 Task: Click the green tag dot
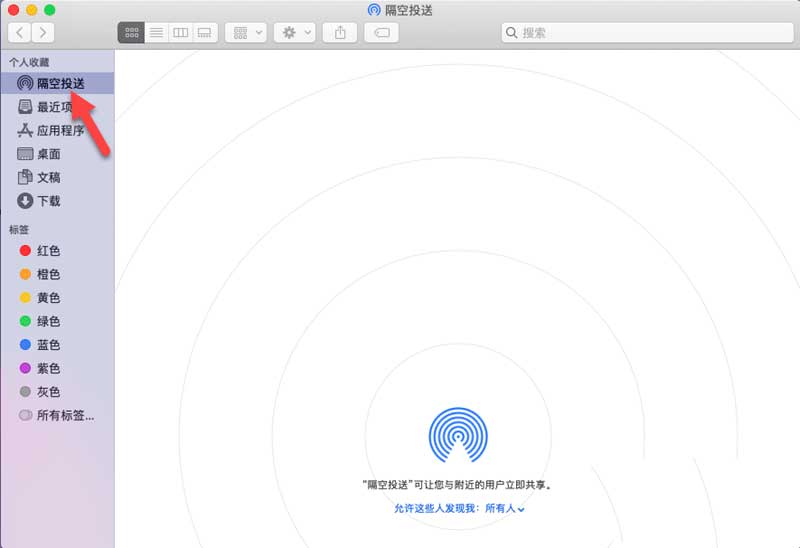coord(25,321)
